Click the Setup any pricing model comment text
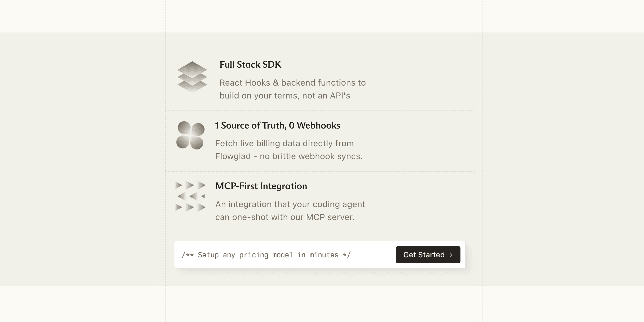 tap(266, 255)
